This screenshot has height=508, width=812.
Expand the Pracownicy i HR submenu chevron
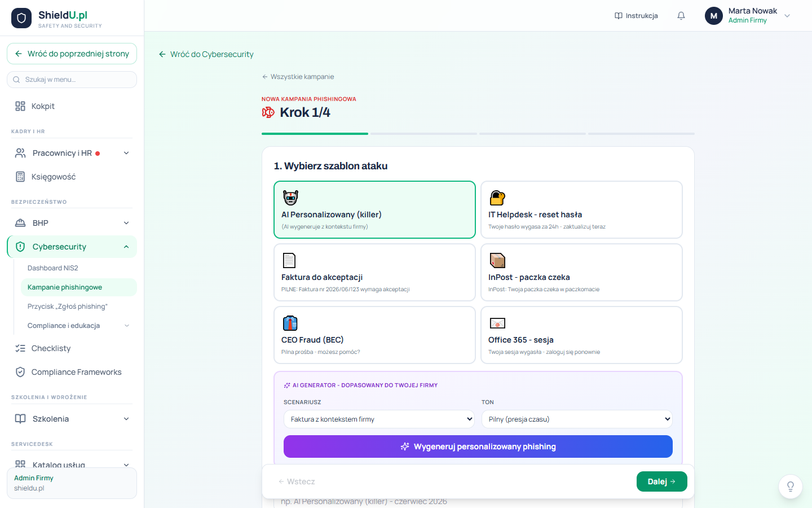[126, 153]
